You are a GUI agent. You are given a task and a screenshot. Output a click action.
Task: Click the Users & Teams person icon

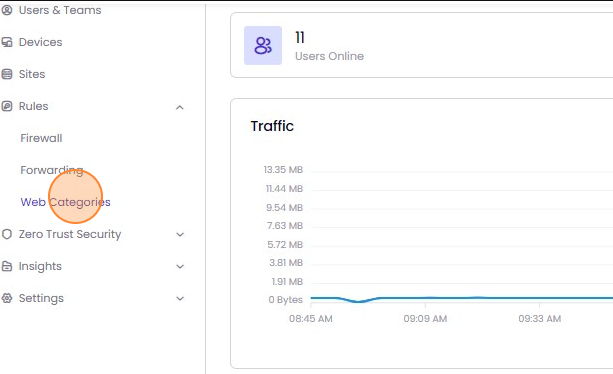point(7,10)
